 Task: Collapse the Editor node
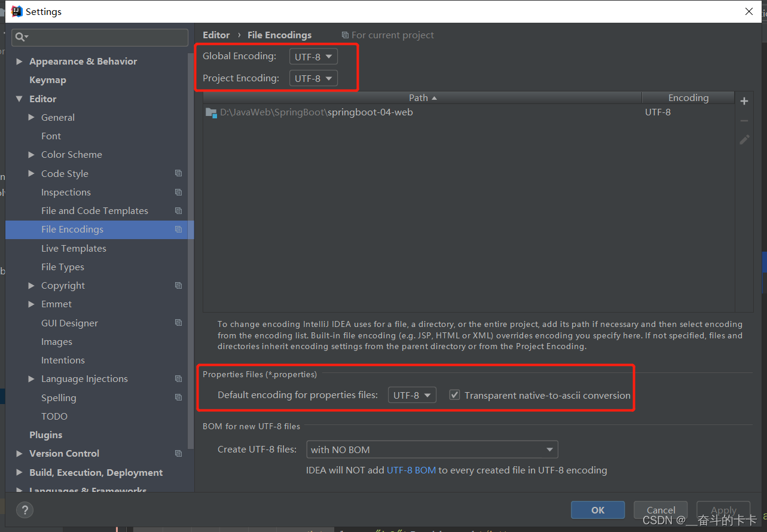coord(20,99)
